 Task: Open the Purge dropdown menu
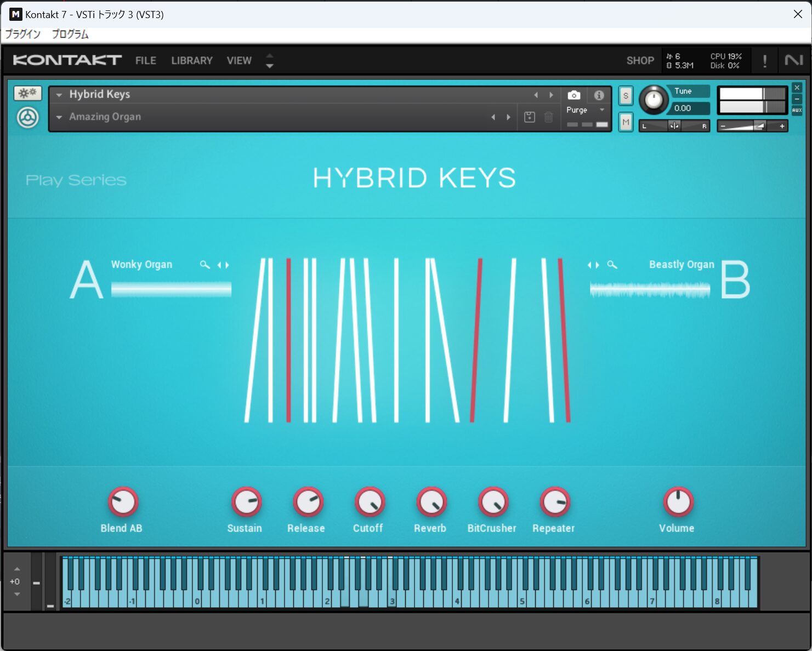(x=586, y=110)
